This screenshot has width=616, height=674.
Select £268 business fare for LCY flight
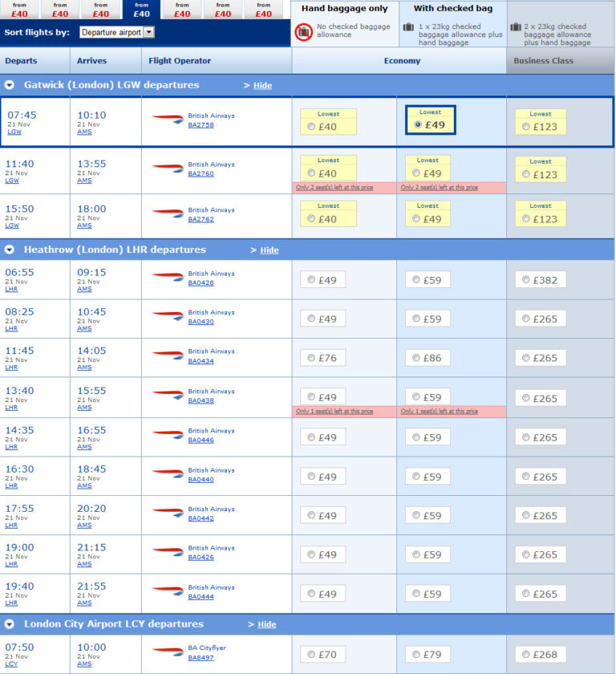pos(526,654)
